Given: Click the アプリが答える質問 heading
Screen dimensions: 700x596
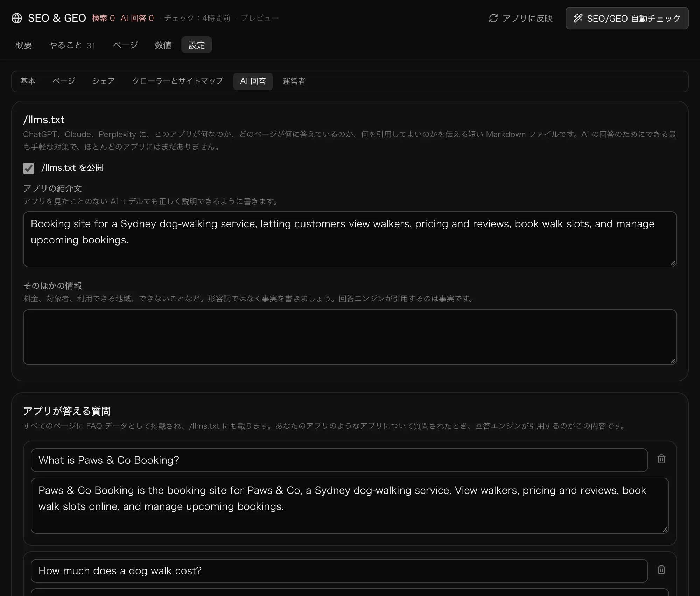Looking at the screenshot, I should click(67, 411).
